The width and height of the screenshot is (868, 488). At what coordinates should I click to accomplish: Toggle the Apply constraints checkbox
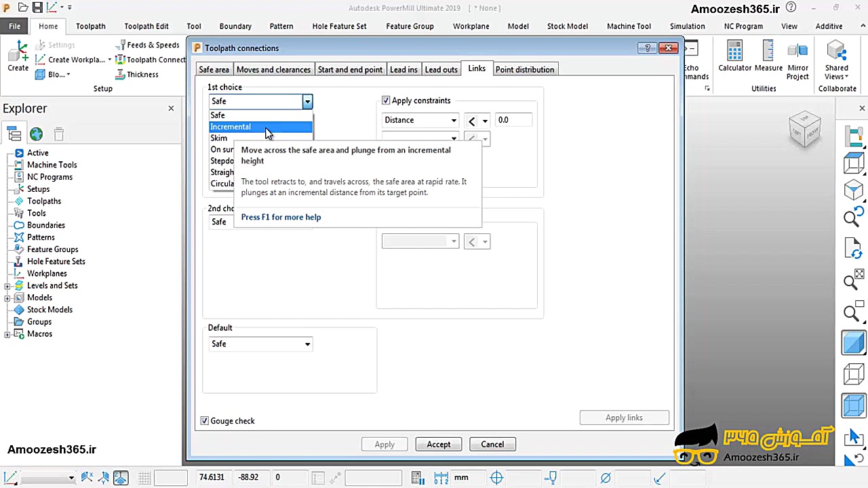tap(386, 100)
